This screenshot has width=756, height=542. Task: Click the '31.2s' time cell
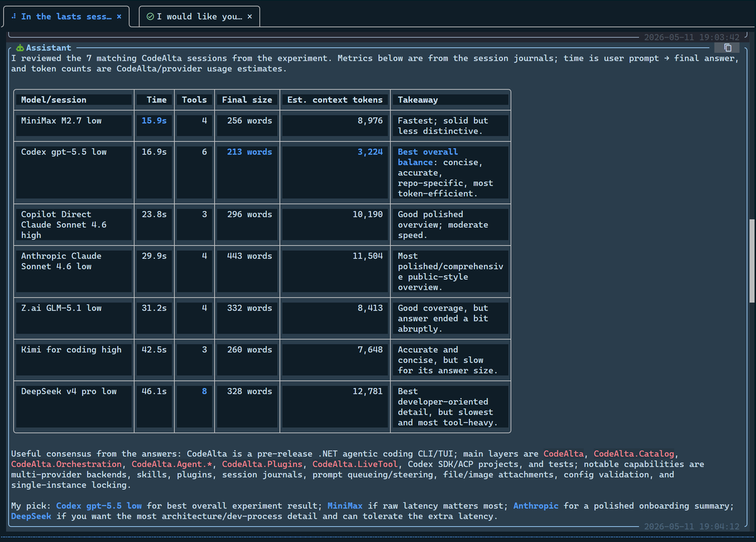154,308
